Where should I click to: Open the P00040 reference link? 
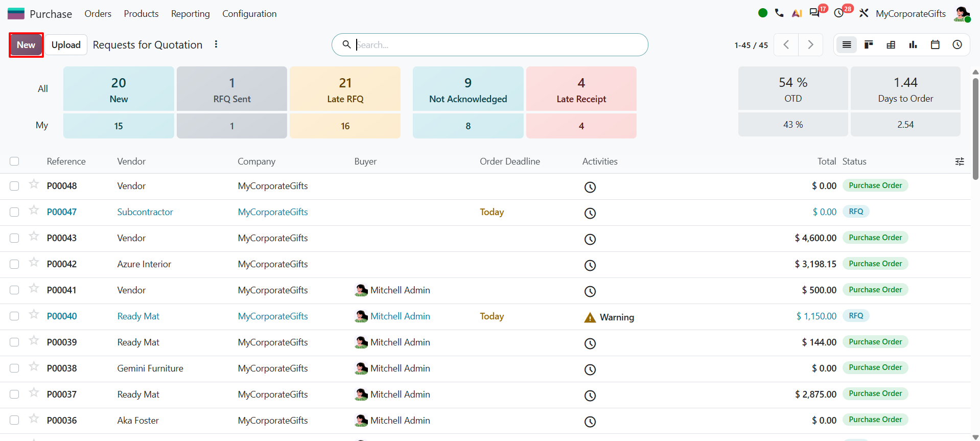click(x=62, y=316)
